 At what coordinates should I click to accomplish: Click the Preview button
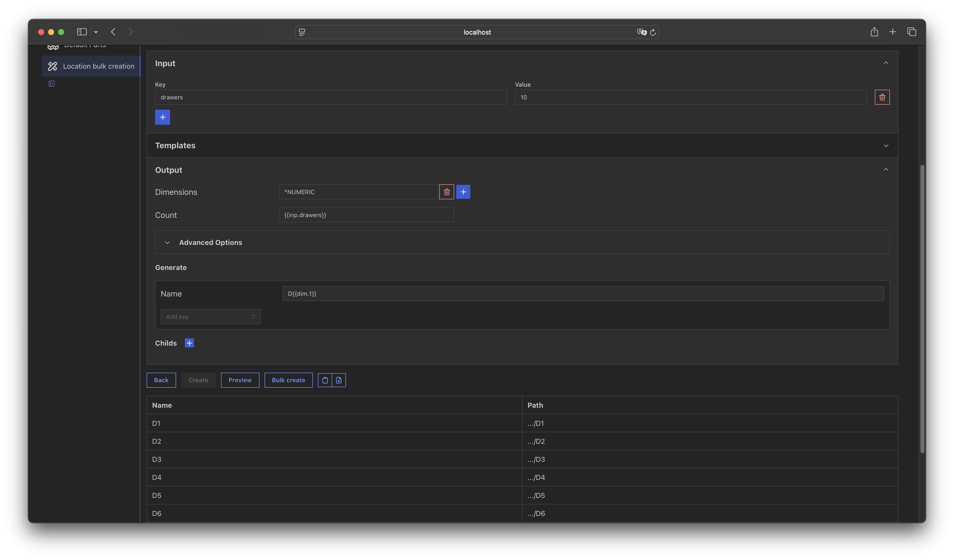click(240, 380)
